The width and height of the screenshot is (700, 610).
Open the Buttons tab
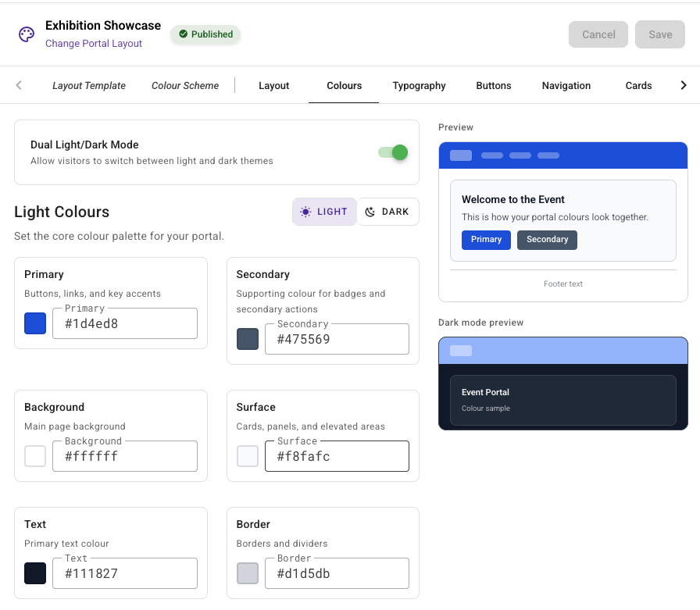pyautogui.click(x=493, y=85)
